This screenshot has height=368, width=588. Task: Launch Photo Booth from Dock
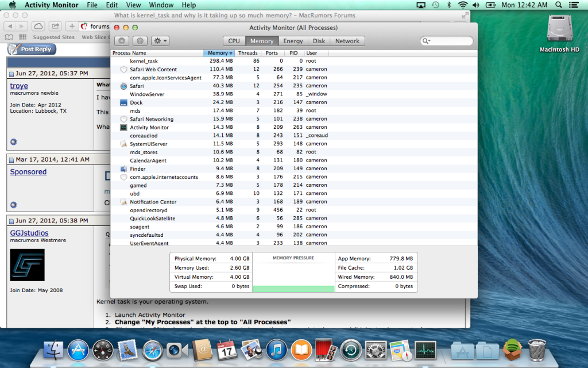326,350
